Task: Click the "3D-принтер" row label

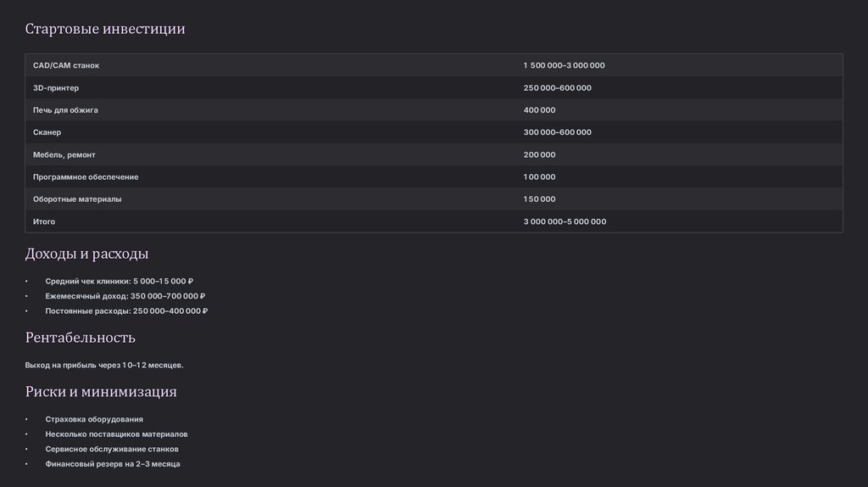Action: click(56, 88)
